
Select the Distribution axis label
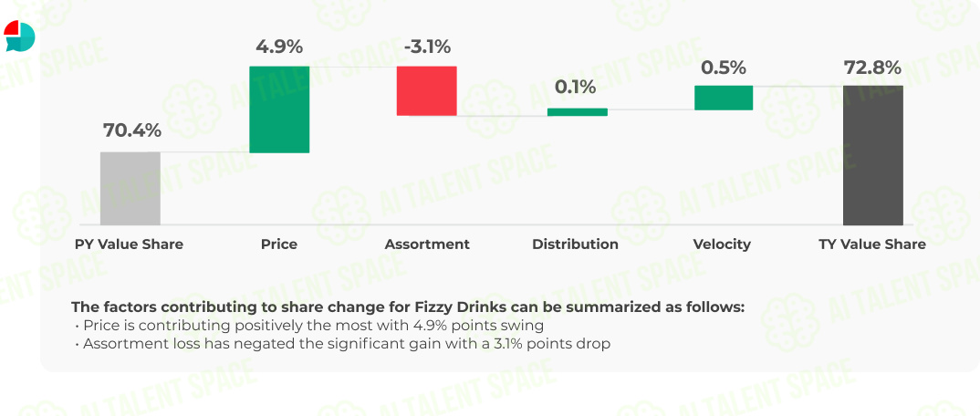[575, 244]
